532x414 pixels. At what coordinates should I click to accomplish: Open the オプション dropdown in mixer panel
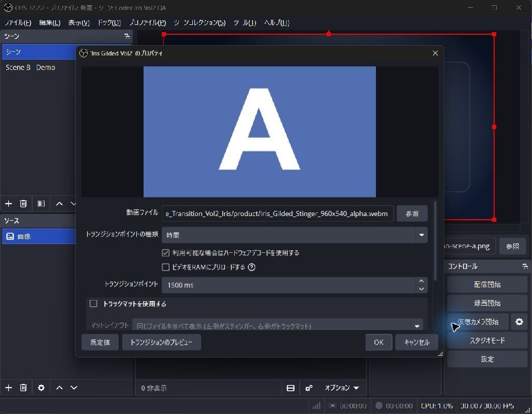342,388
